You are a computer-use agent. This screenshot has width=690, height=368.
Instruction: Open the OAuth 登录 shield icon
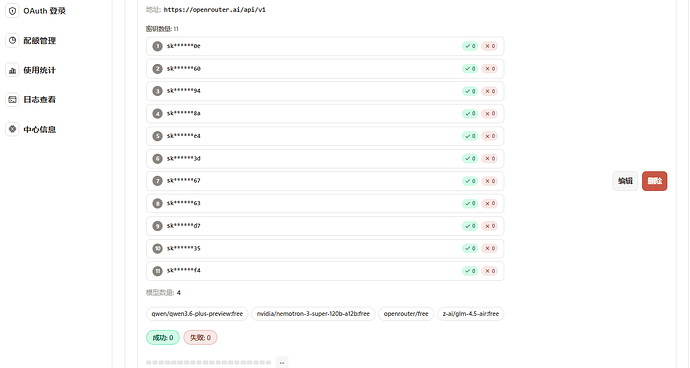(x=12, y=11)
